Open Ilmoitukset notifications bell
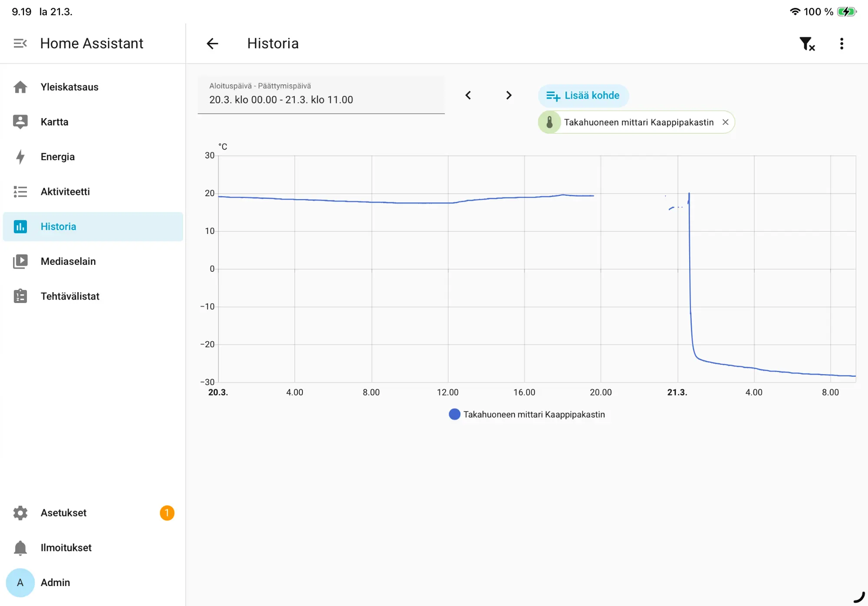868x606 pixels. click(93, 547)
